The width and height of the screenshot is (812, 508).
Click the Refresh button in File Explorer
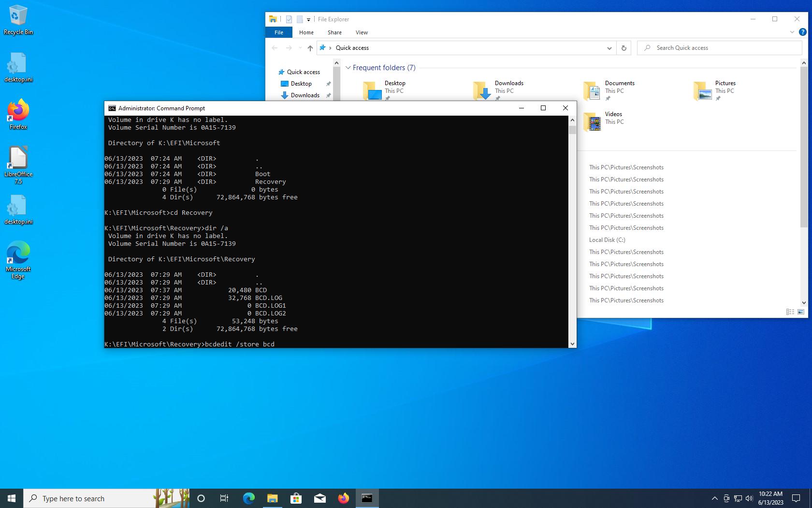pyautogui.click(x=623, y=48)
